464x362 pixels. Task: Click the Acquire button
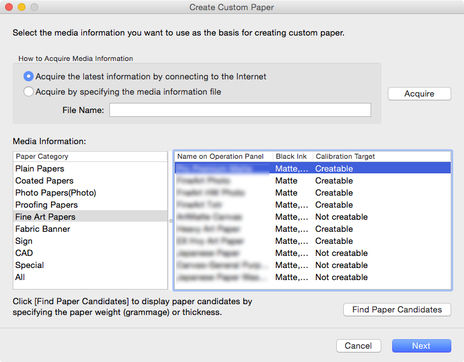(419, 94)
